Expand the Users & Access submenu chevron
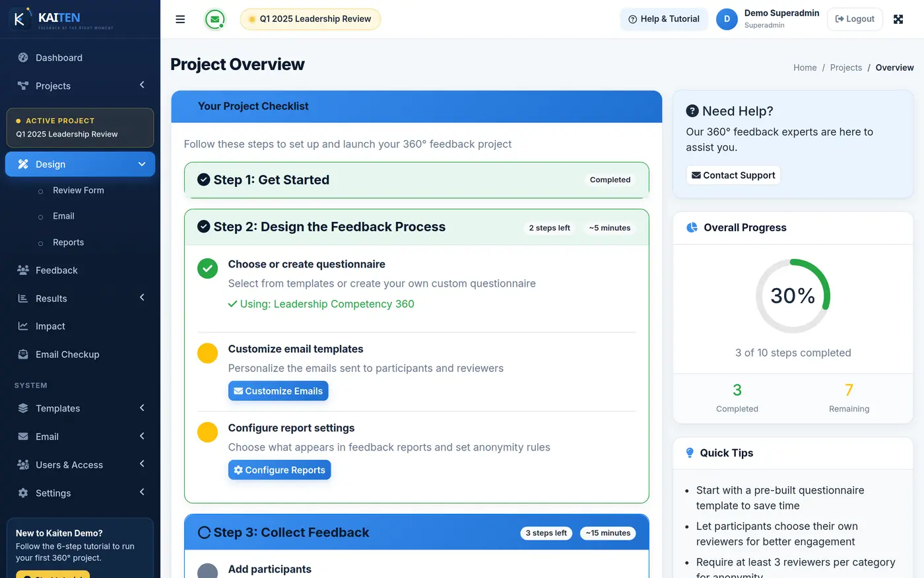This screenshot has height=578, width=924. [142, 464]
